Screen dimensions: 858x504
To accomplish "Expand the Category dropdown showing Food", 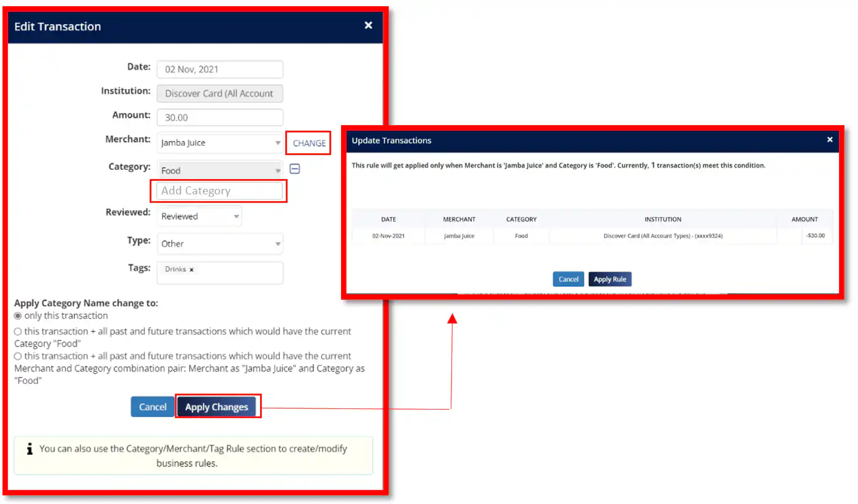I will [220, 170].
